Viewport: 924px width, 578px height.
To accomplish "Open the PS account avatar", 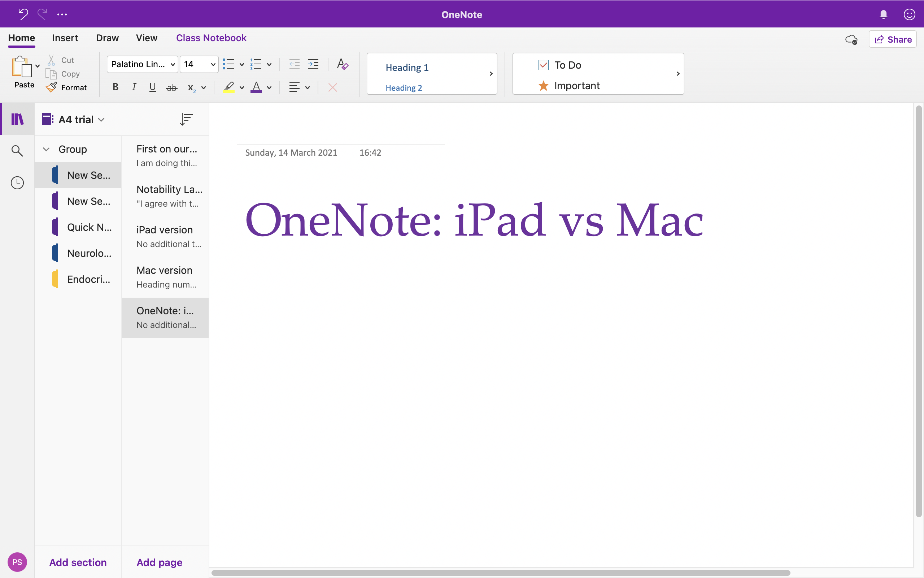I will pos(17,562).
